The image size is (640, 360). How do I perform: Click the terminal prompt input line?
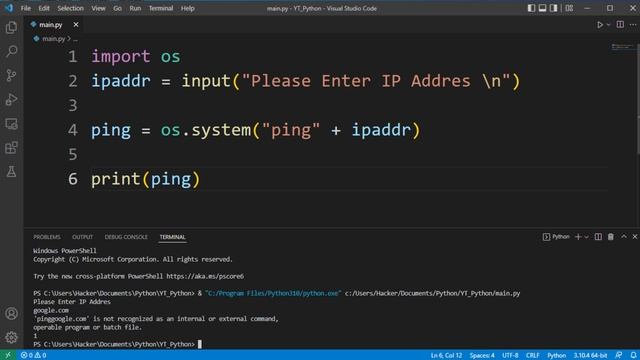coord(118,344)
